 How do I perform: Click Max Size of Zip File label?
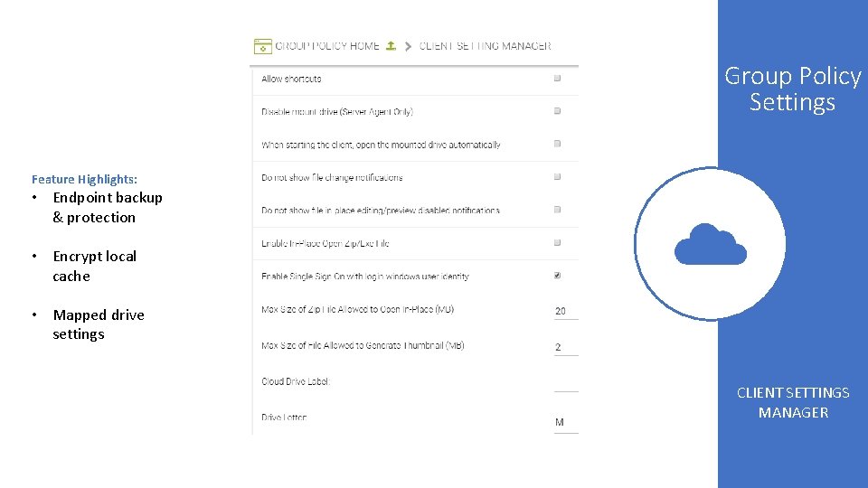358,309
